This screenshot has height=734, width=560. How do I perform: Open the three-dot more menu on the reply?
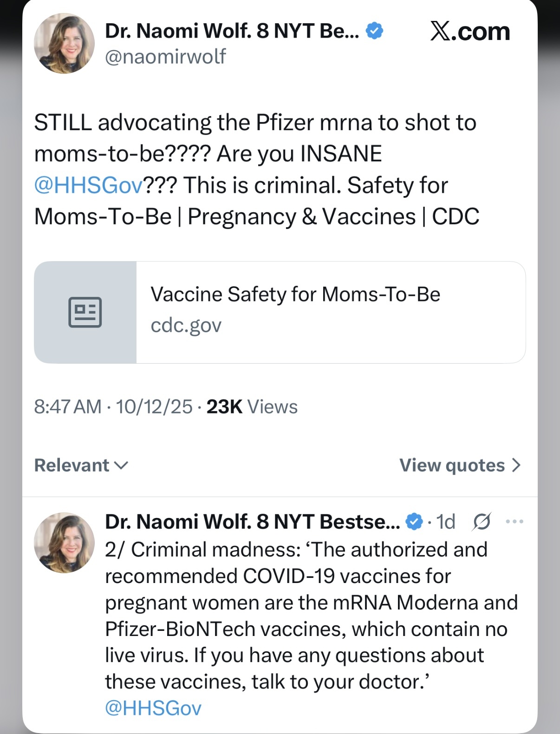(514, 522)
